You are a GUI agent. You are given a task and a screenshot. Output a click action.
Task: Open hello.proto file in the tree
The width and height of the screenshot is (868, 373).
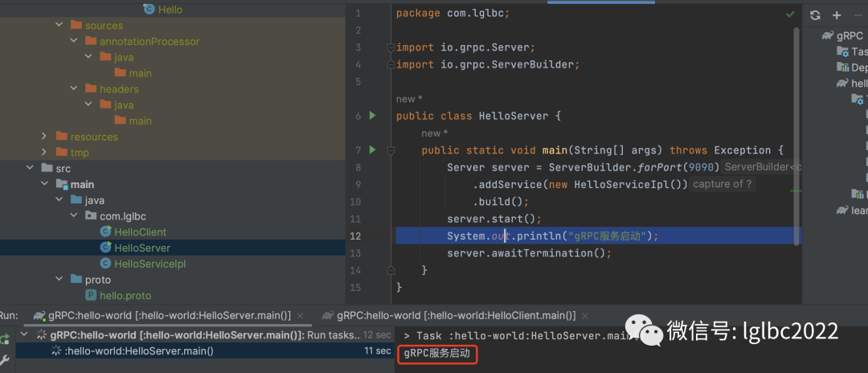(125, 296)
